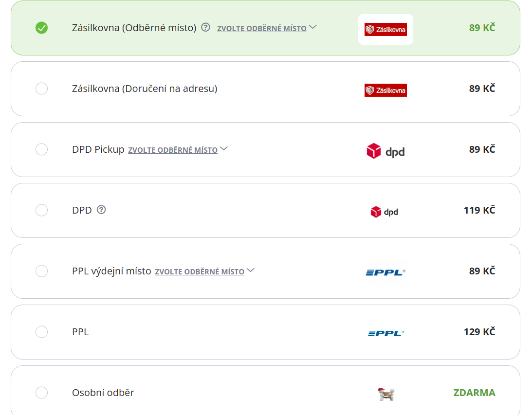This screenshot has width=532, height=415.
Task: Expand the pickup point chooser for Zásilkovna
Action: click(x=313, y=28)
